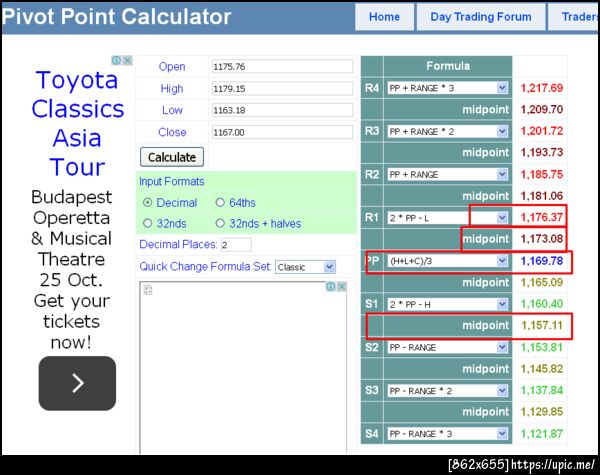Click the R2 value 1,185.75
Screen dimensions: 600x475
coord(541,175)
